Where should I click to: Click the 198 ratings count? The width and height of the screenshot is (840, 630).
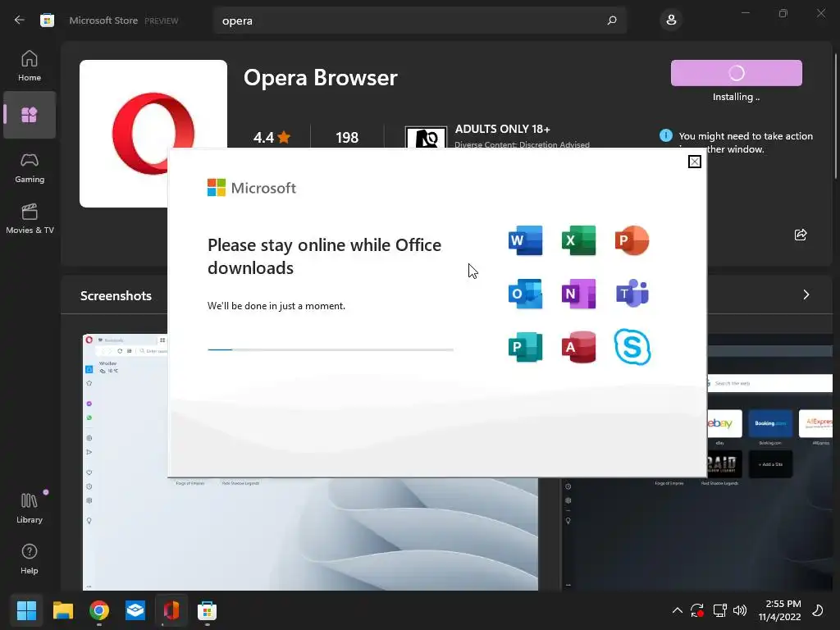(x=347, y=138)
